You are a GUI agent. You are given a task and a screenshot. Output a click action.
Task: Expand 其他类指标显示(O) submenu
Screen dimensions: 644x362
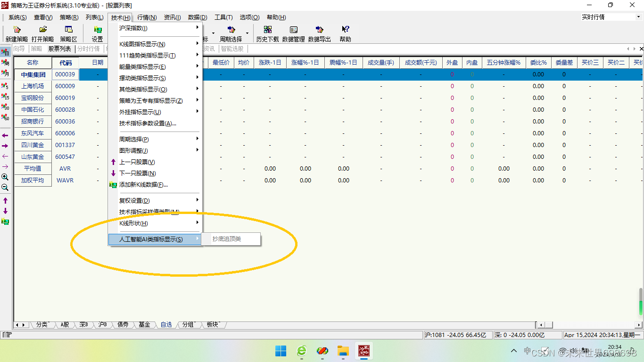156,90
